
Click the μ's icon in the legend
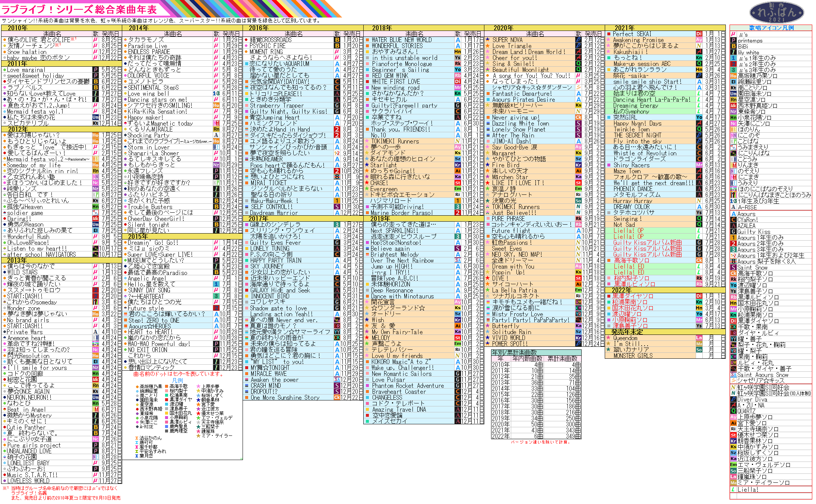click(x=733, y=34)
